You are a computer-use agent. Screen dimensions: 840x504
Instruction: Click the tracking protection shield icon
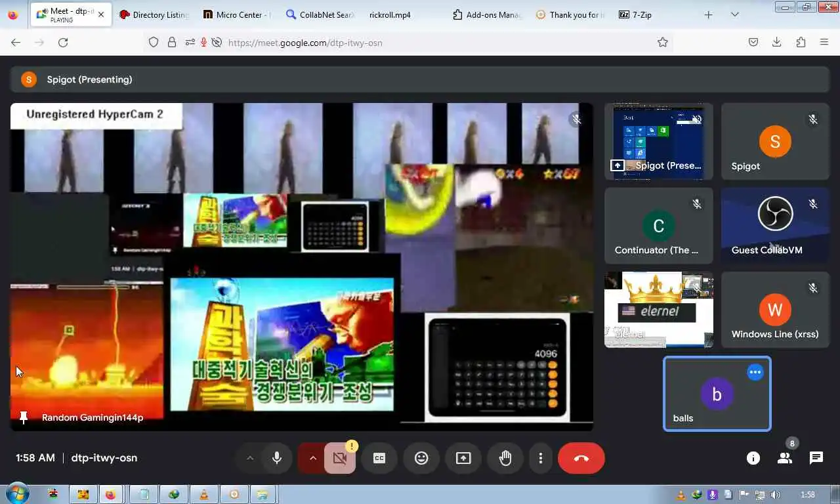(x=154, y=42)
